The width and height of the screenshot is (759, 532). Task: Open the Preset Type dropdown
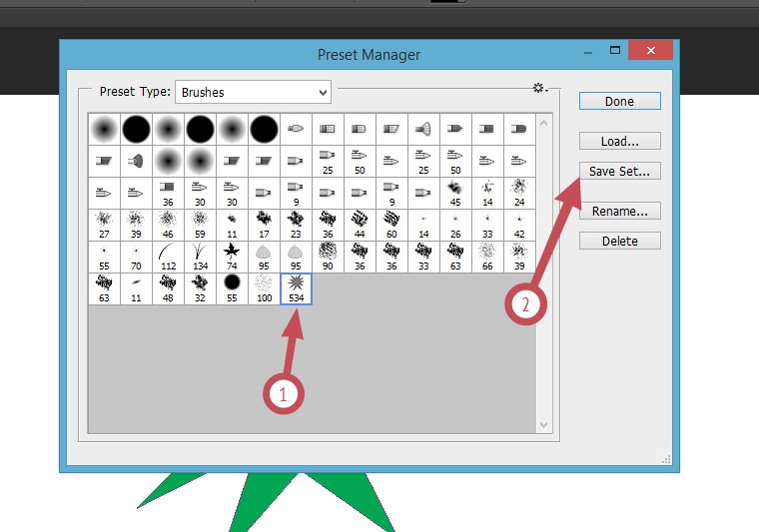[253, 92]
